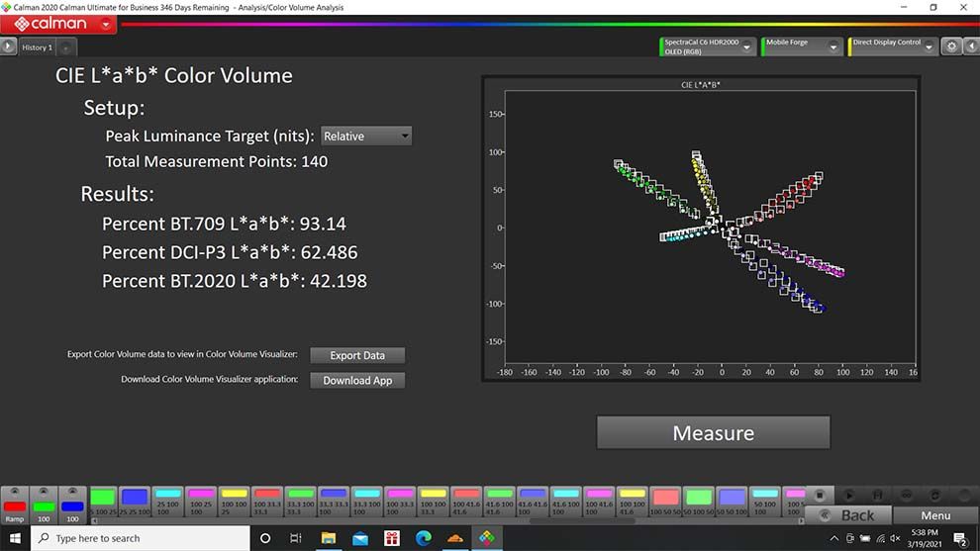Select the magenta 100 41.6 100 patch
The image size is (980, 551).
click(599, 503)
